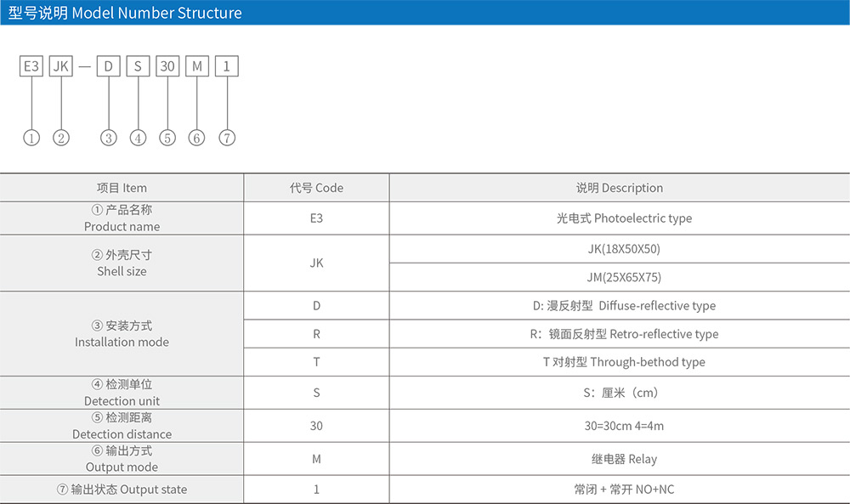Viewport: 850px width, 504px height.
Task: Click the M box in the model diagram
Action: 197,66
